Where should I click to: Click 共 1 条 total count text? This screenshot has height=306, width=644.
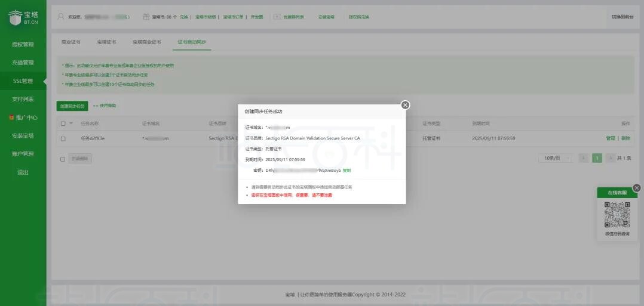pos(624,158)
